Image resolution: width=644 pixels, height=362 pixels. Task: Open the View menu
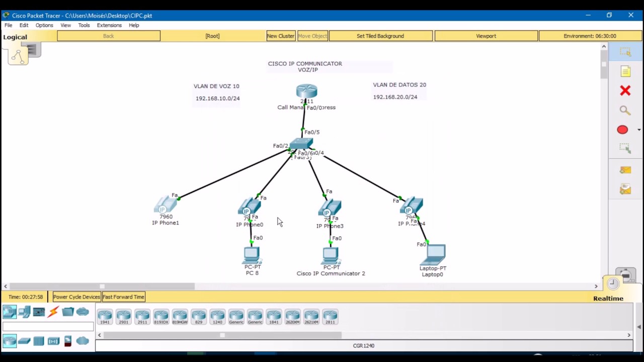click(x=65, y=25)
